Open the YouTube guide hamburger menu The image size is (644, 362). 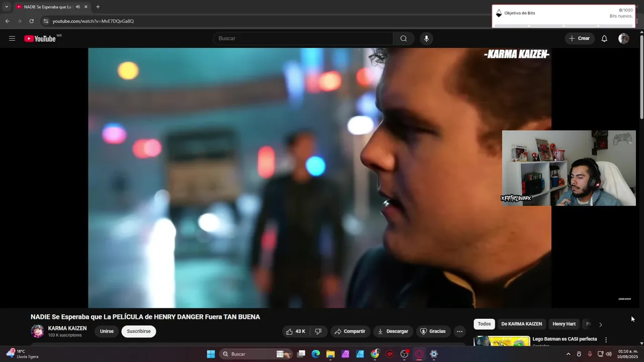pos(12,39)
